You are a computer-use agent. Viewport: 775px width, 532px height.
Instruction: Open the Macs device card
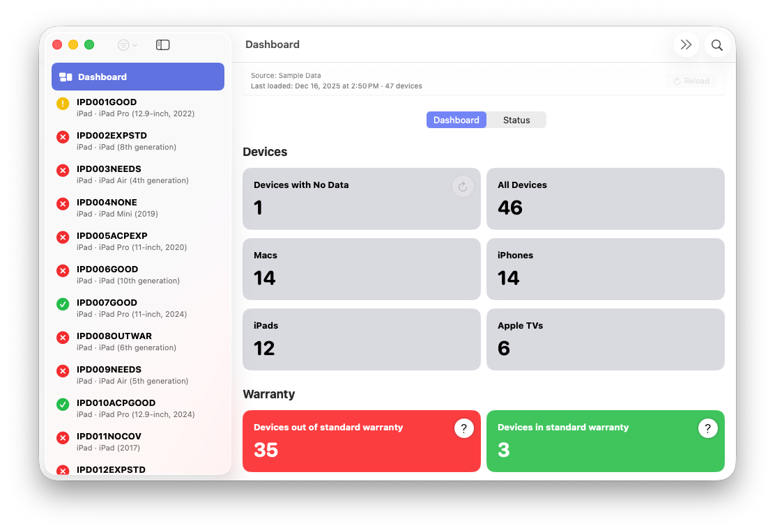pos(361,269)
